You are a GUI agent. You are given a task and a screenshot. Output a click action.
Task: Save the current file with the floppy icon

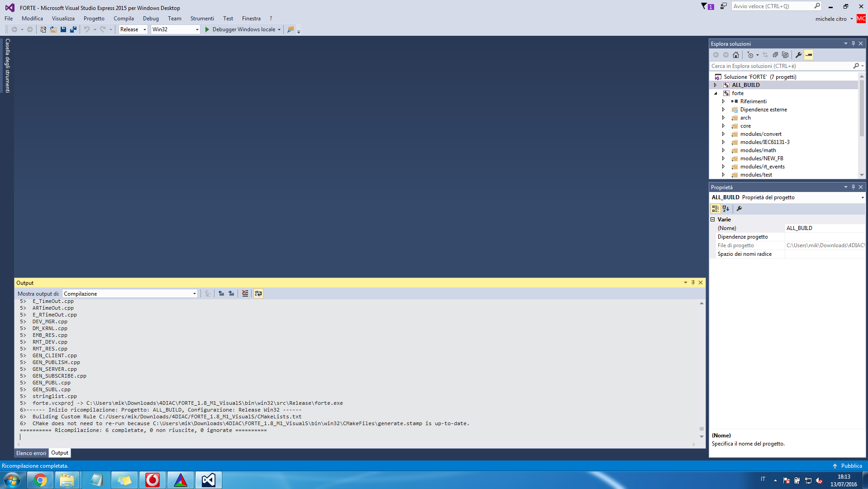point(63,29)
